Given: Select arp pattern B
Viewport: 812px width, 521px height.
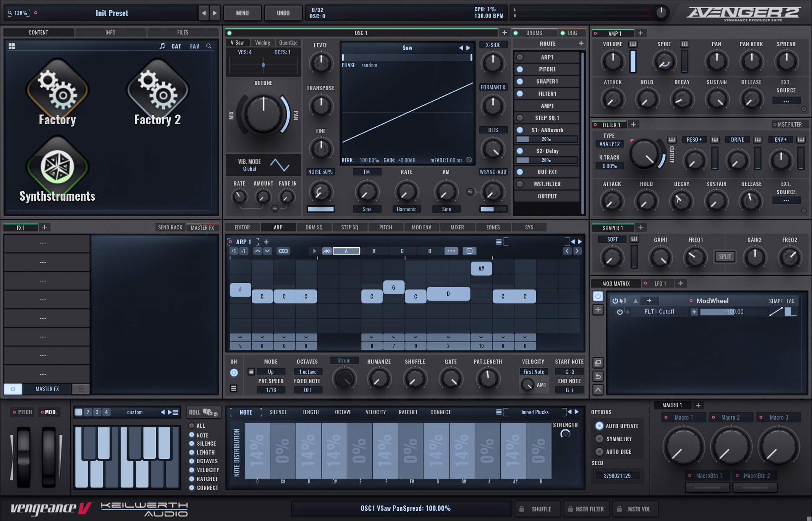Looking at the screenshot, I should tap(374, 251).
